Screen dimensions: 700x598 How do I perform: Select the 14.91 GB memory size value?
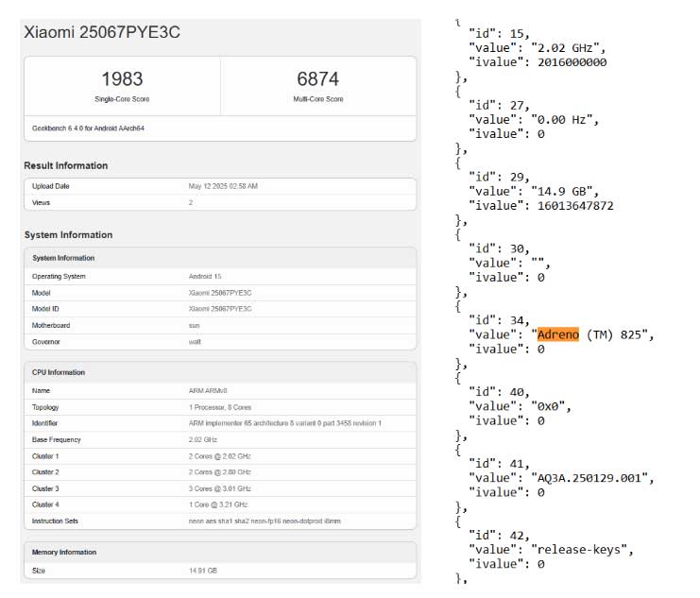click(203, 571)
